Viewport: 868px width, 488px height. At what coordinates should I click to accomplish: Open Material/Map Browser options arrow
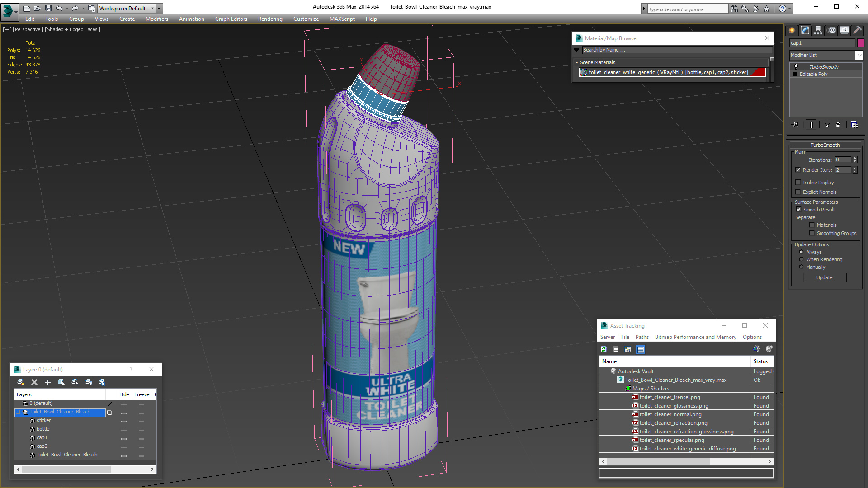click(577, 50)
